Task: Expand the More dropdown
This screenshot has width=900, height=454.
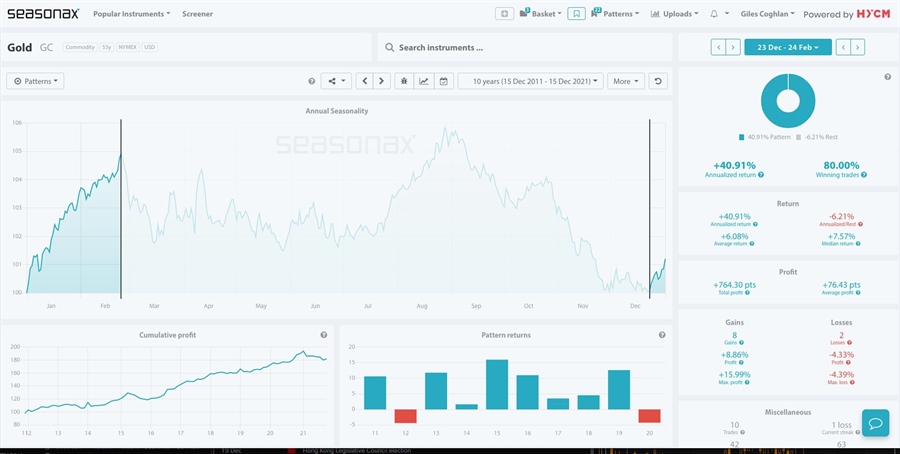Action: pyautogui.click(x=625, y=81)
